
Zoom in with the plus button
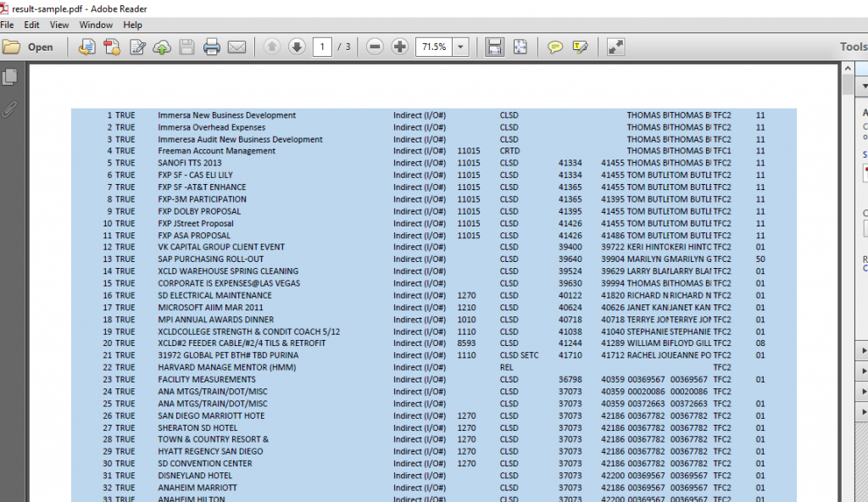[x=400, y=47]
